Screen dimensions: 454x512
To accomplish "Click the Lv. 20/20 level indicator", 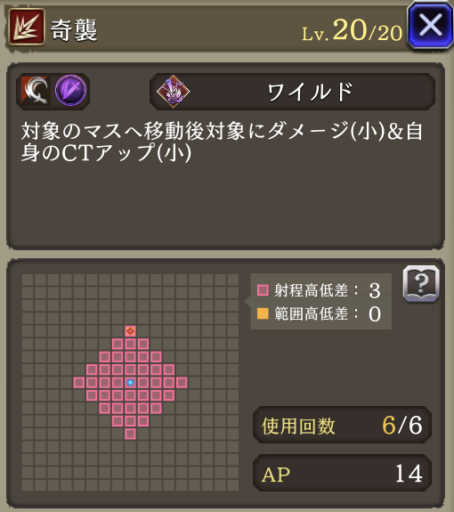I will [352, 31].
